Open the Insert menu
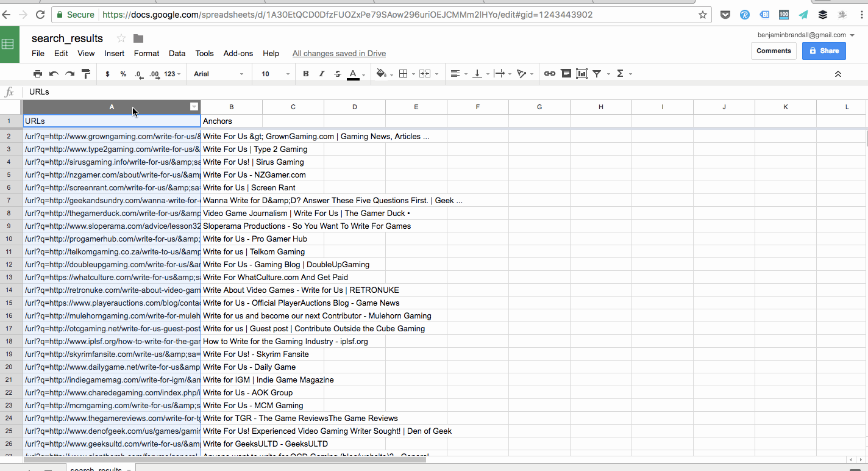The width and height of the screenshot is (868, 471). point(115,53)
